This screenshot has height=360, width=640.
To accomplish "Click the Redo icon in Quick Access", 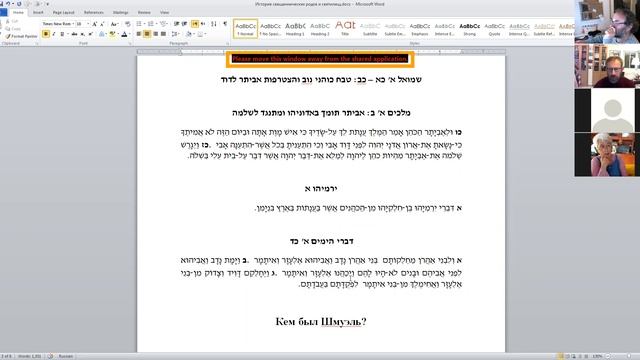I will 19,4.
